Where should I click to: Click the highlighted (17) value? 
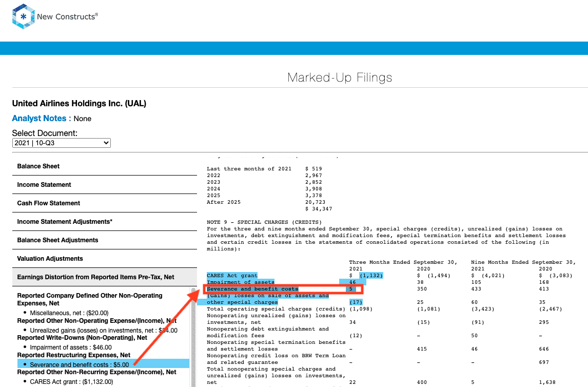pyautogui.click(x=356, y=302)
